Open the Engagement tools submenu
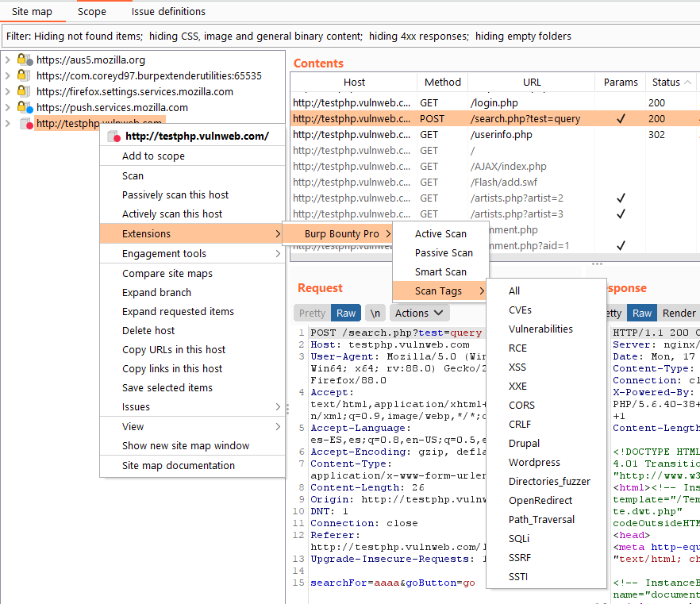 (x=192, y=253)
